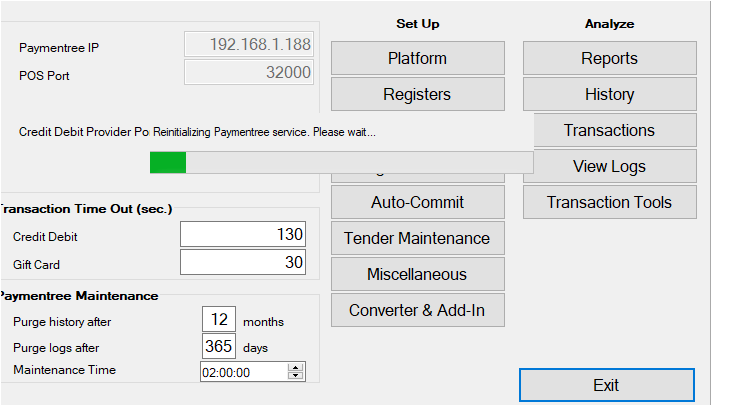This screenshot has width=733, height=406.
Task: Click the Gift Card timeout field
Action: click(x=243, y=262)
